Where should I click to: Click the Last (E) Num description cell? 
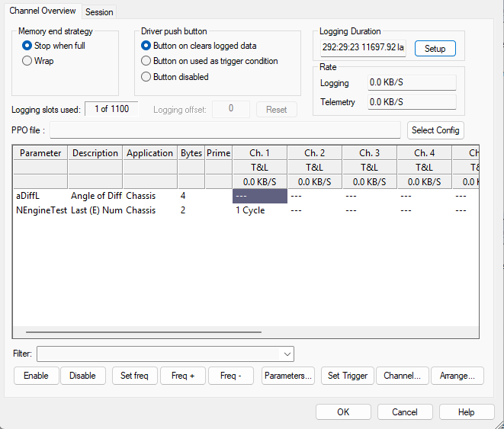[96, 210]
